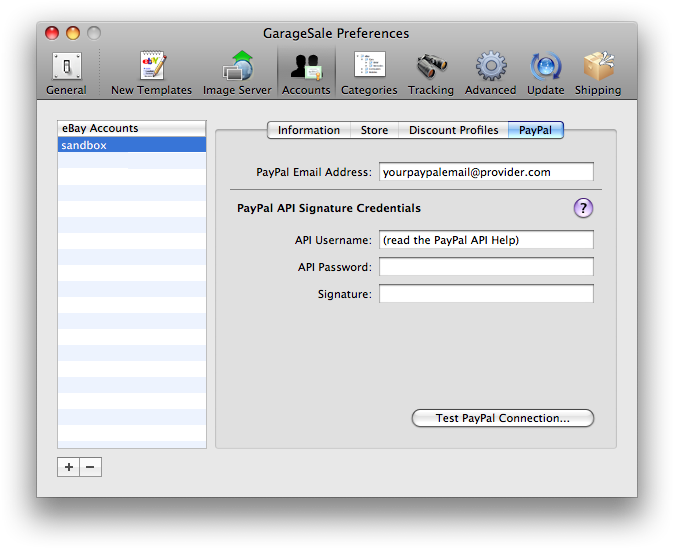673x548 pixels.
Task: Minimize the Preferences window with yellow button
Action: [x=73, y=33]
